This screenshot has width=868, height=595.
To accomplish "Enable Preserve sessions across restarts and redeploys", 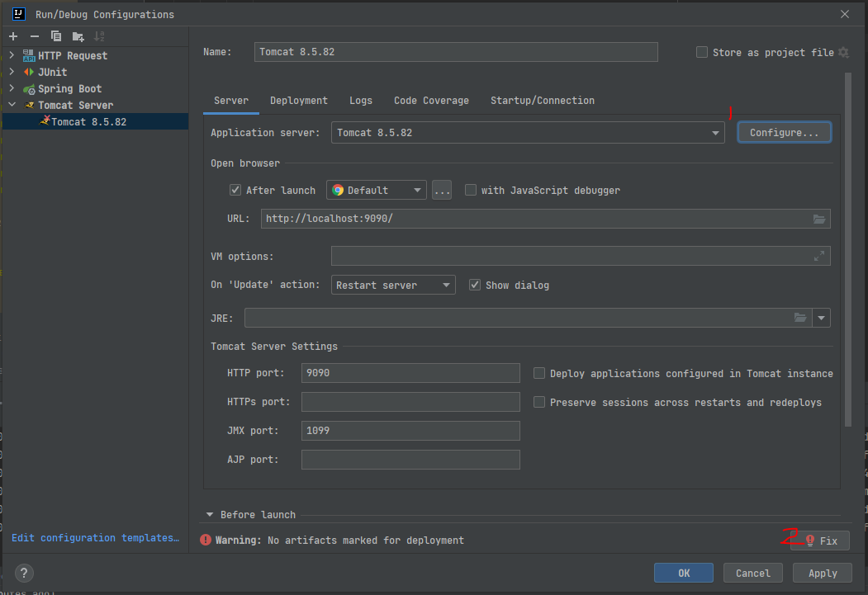I will coord(539,402).
